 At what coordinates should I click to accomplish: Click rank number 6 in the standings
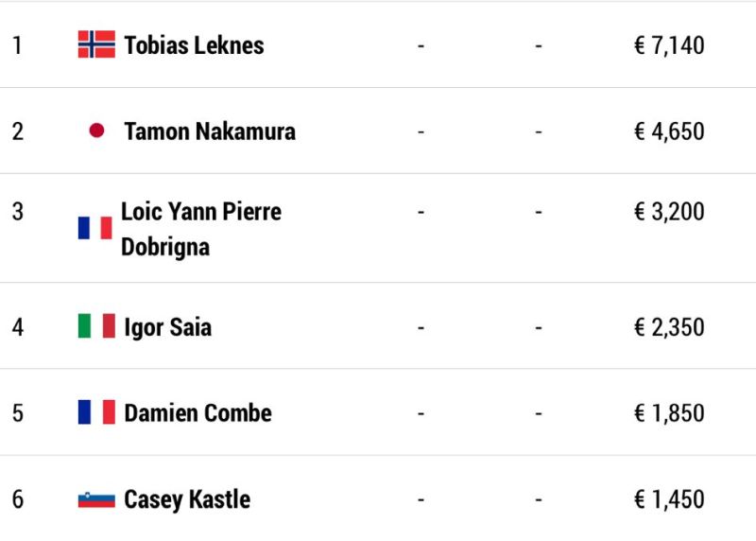point(17,499)
